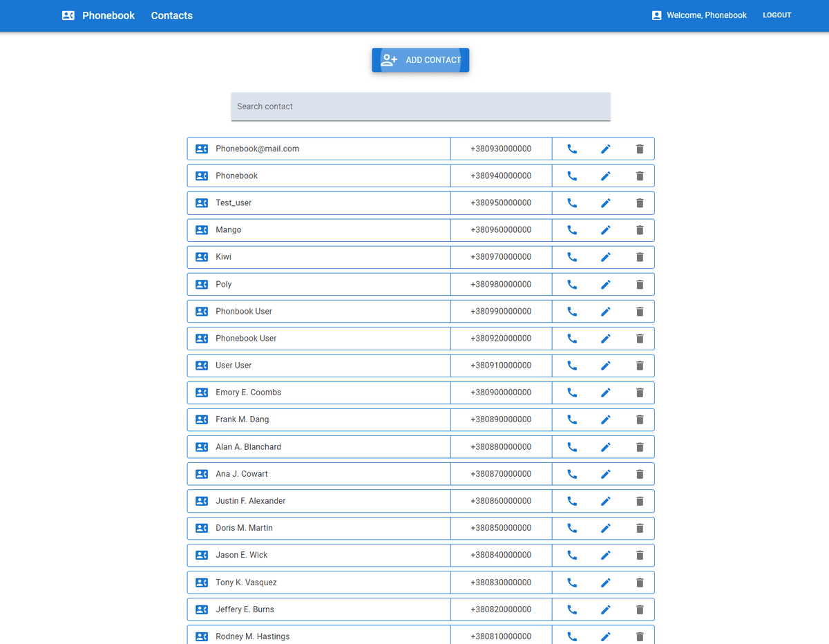This screenshot has height=644, width=829.
Task: Call the Poly contact
Action: pos(572,284)
